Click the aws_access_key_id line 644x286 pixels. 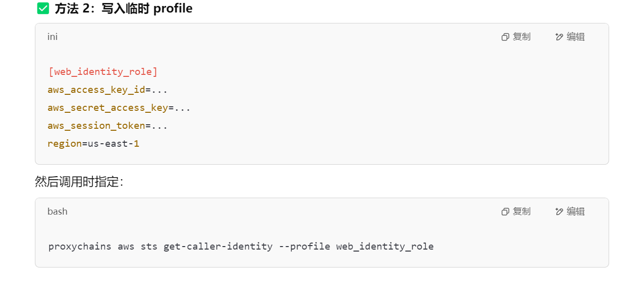click(x=108, y=90)
